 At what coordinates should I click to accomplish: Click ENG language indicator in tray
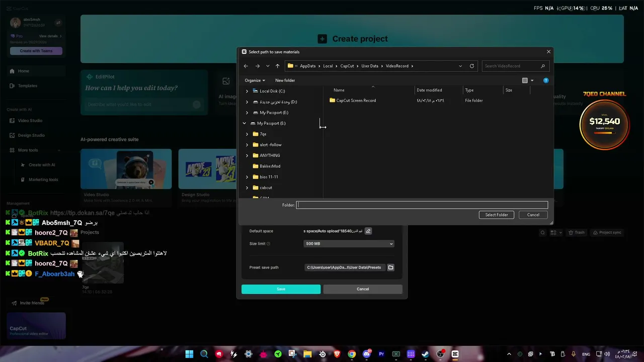586,354
